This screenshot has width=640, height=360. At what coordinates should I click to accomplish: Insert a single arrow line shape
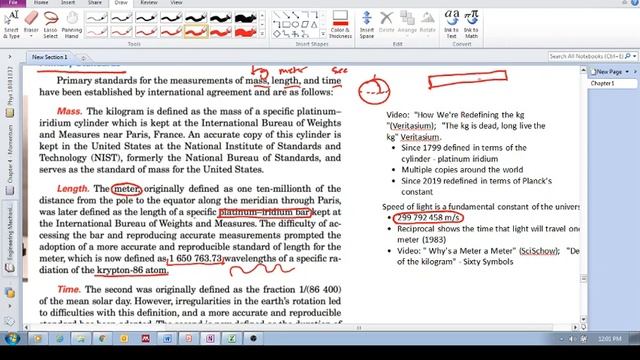click(x=286, y=16)
